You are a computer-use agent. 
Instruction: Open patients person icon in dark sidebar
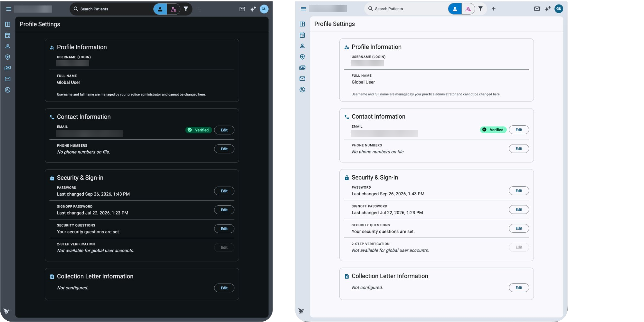[x=8, y=46]
